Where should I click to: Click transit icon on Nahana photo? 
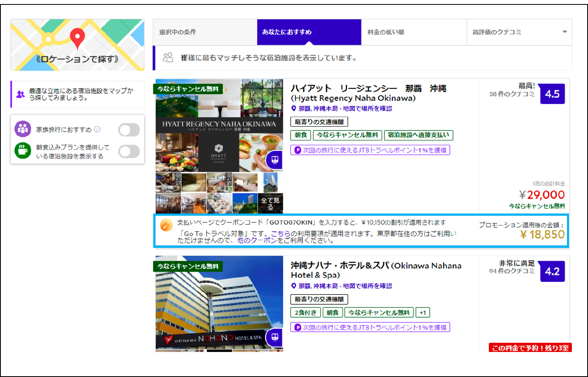click(275, 337)
